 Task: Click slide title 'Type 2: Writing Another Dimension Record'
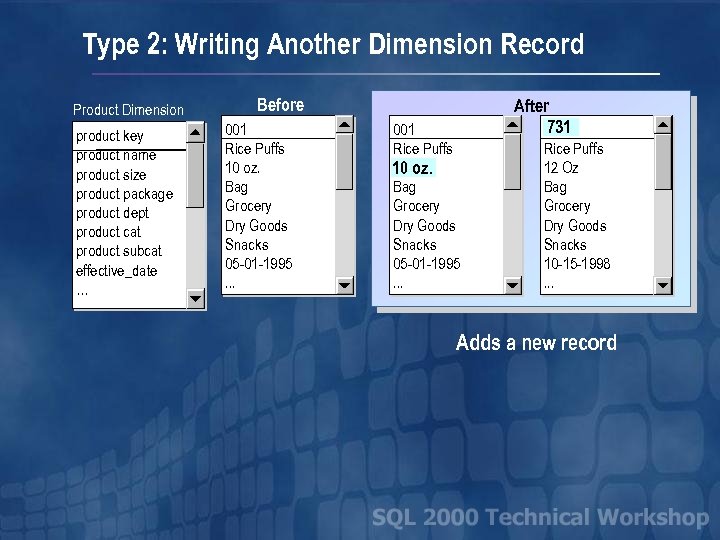pyautogui.click(x=333, y=45)
